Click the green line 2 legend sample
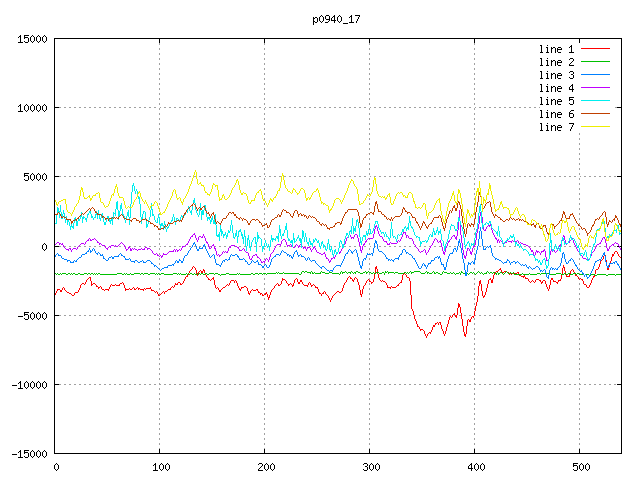This screenshot has height=480, width=640. pyautogui.click(x=596, y=62)
